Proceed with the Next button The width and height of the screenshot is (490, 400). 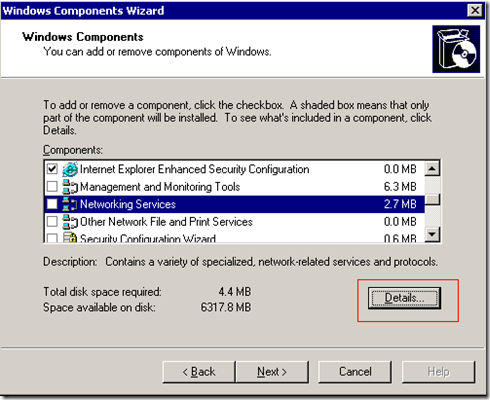click(x=272, y=372)
